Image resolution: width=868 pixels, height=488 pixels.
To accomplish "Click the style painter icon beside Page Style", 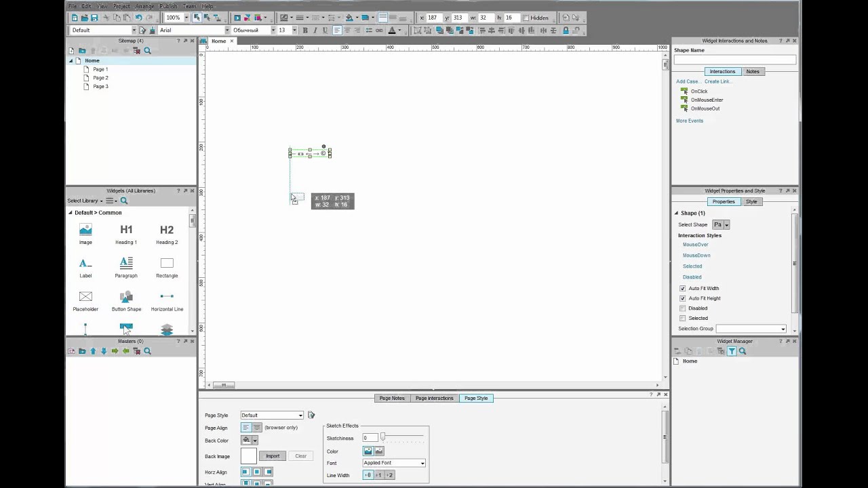I will pyautogui.click(x=311, y=415).
